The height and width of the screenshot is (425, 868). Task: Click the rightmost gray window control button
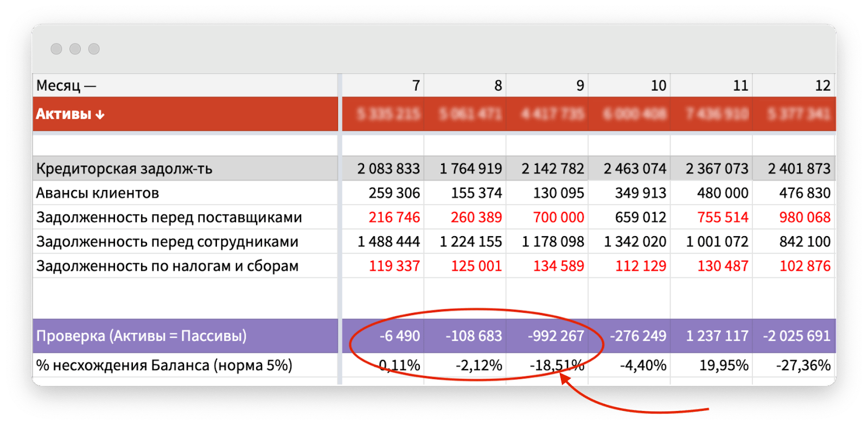[94, 49]
